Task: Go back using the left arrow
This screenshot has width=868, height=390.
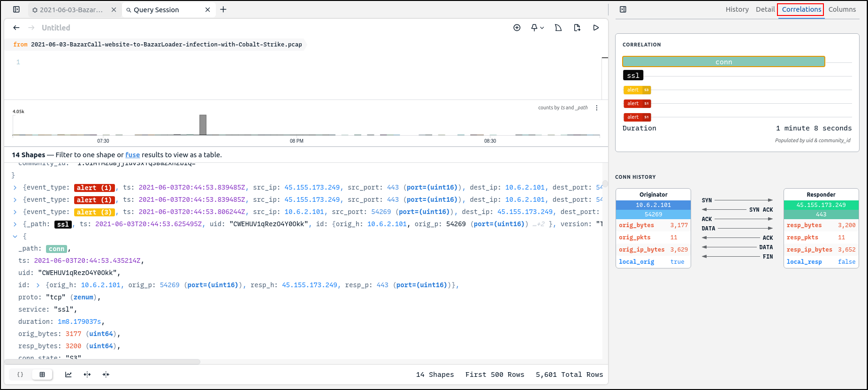Action: [16, 28]
